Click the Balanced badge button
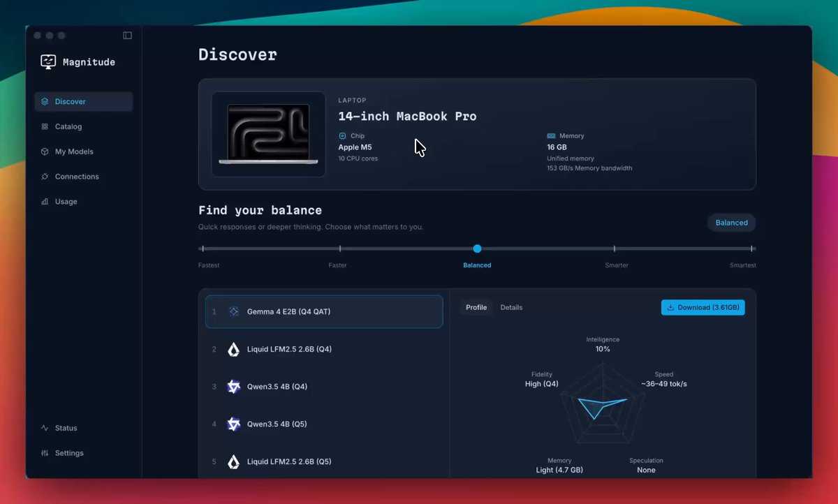This screenshot has width=838, height=504. [x=731, y=223]
